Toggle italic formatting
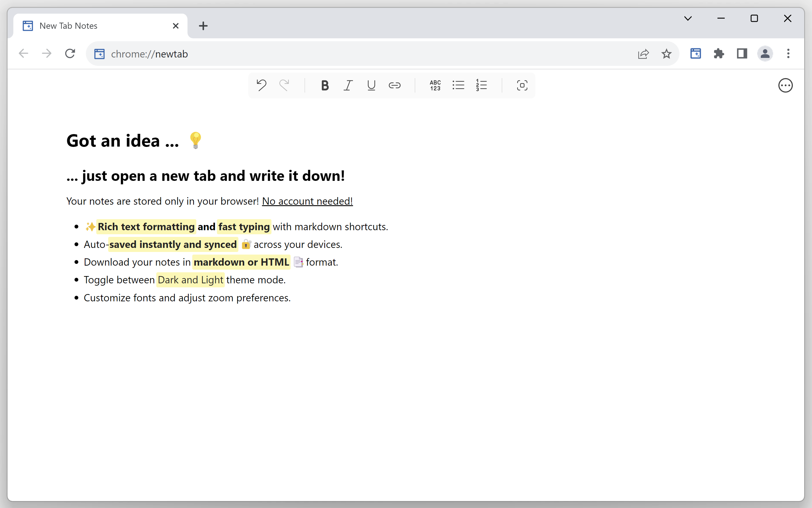812x508 pixels. (x=348, y=85)
